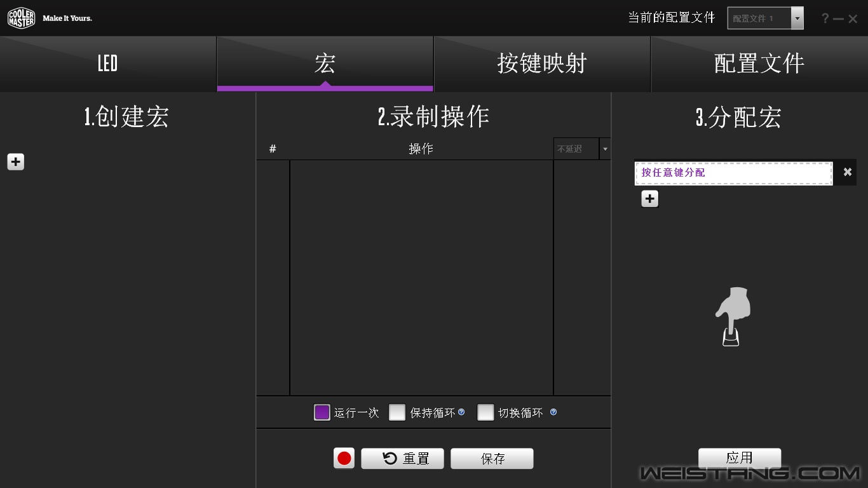Click the 重置 reset button
The width and height of the screenshot is (868, 488).
point(402,459)
